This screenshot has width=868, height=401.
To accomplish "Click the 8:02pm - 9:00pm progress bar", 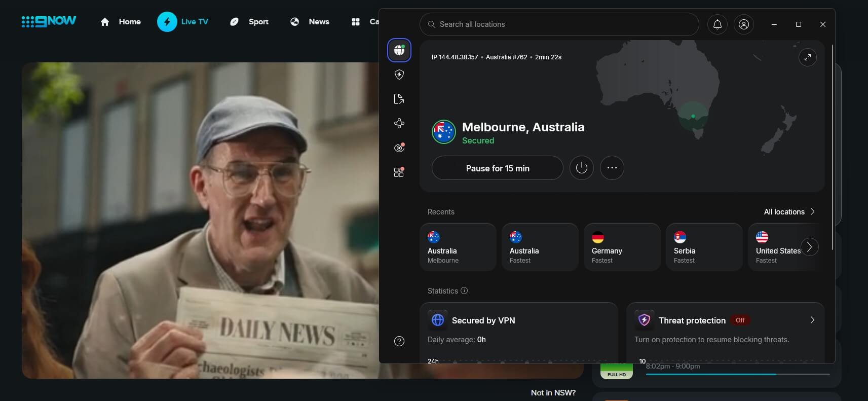I will (738, 375).
